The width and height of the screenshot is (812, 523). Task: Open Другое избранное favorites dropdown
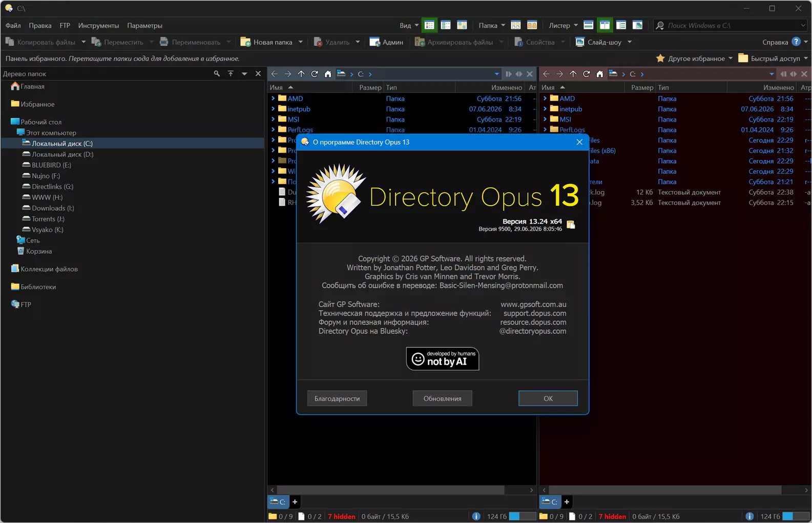click(x=694, y=58)
